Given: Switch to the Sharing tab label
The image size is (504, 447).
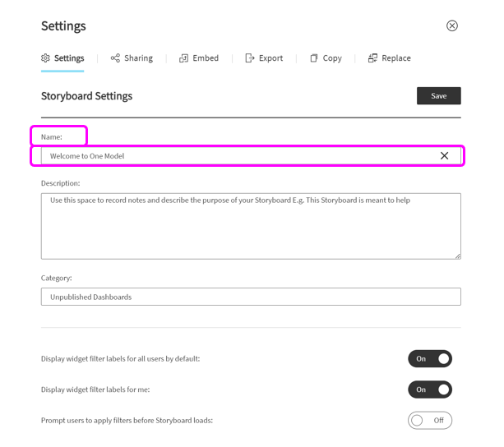Looking at the screenshot, I should tap(138, 58).
